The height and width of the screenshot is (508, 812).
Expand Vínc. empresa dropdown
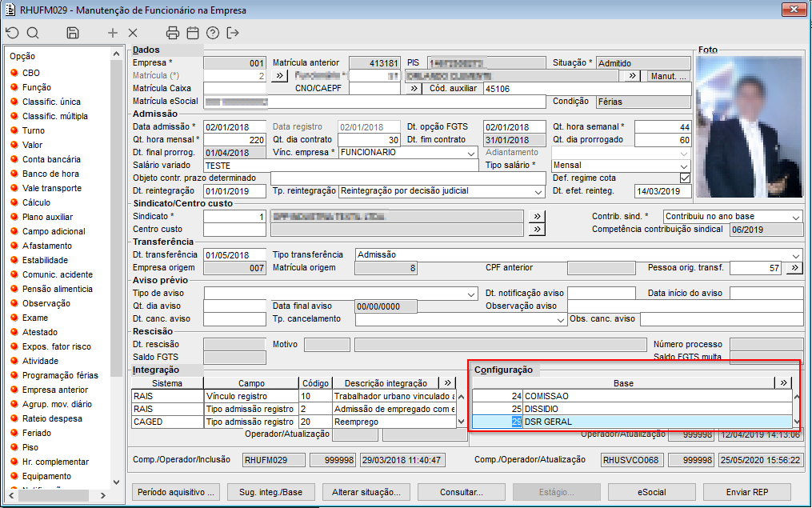coord(470,154)
